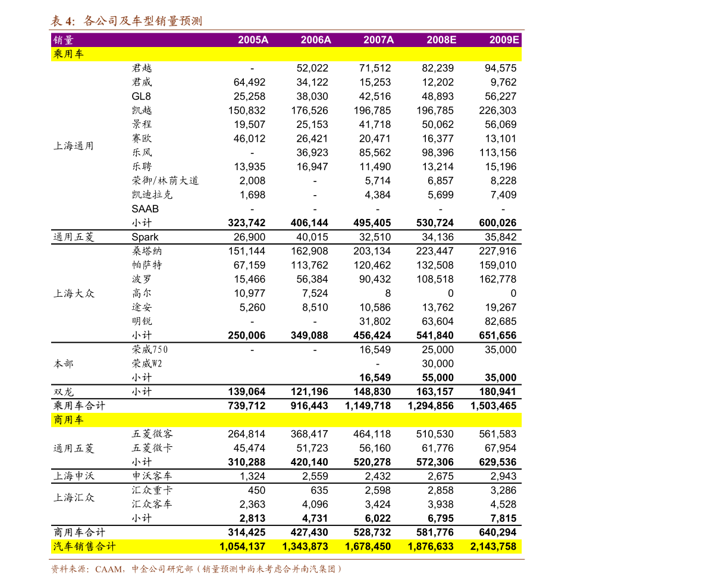Screen dimensions: 728x586
Task: Click the source note 资料来源: CAAM
Action: click(x=87, y=569)
